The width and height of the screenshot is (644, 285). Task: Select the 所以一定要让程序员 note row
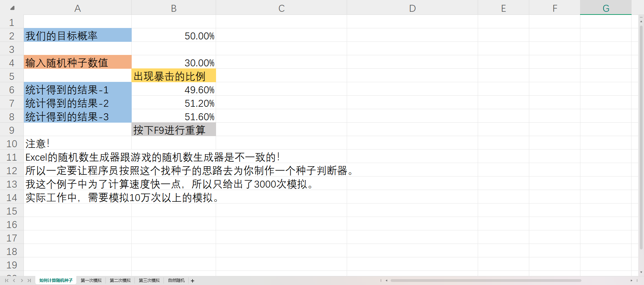[x=189, y=170]
